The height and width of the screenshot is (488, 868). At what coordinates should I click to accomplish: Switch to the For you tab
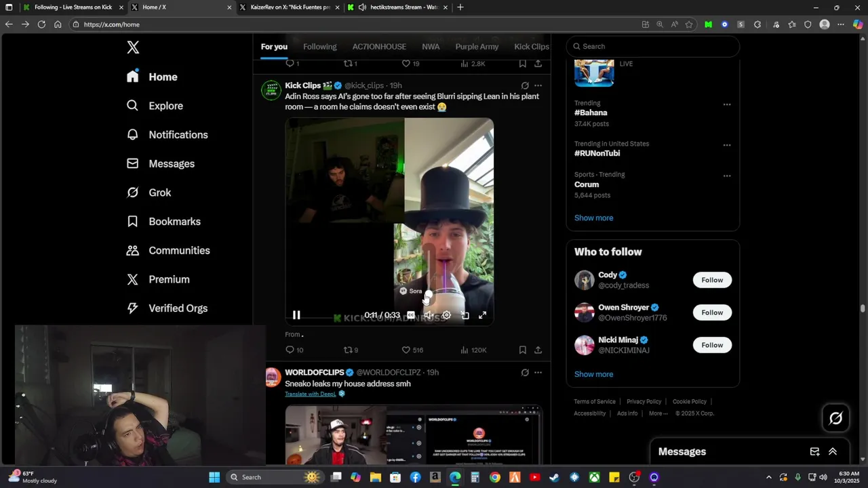click(274, 47)
